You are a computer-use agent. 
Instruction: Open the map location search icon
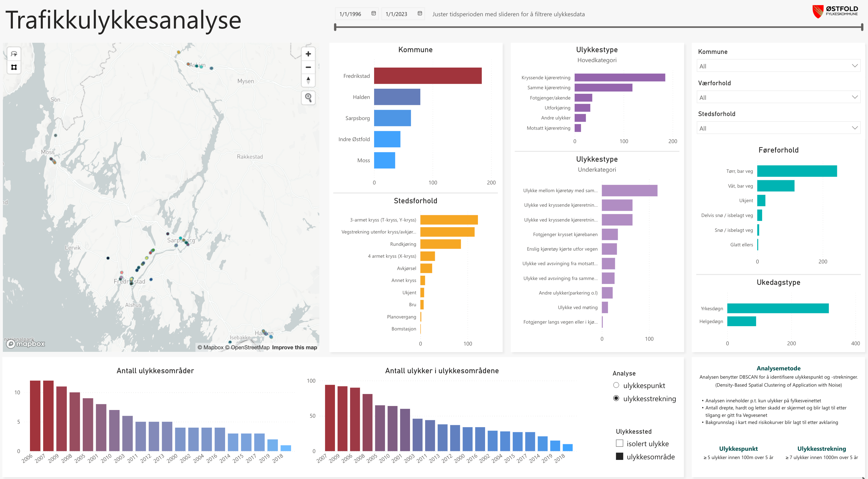(308, 98)
